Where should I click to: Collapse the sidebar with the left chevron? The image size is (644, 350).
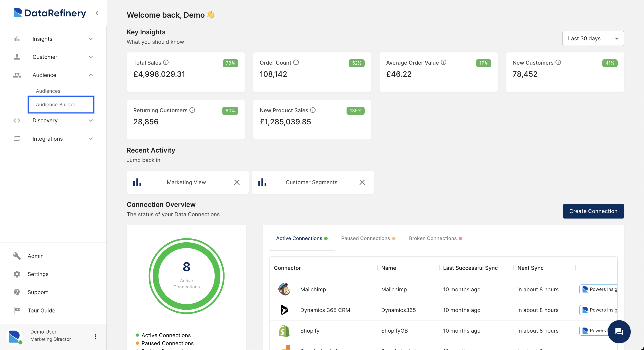pos(97,13)
